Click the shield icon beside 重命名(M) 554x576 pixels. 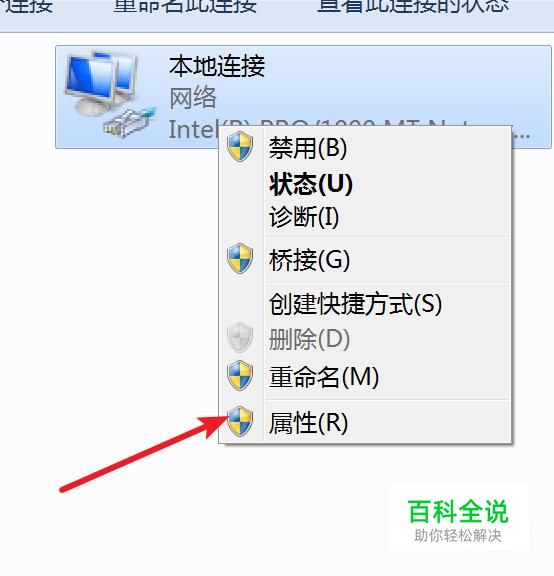240,375
